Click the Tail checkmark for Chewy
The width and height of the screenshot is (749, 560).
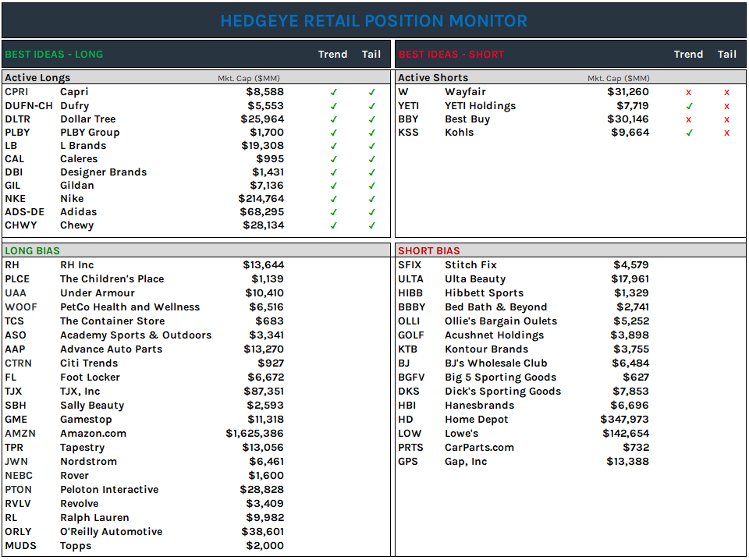[x=371, y=225]
